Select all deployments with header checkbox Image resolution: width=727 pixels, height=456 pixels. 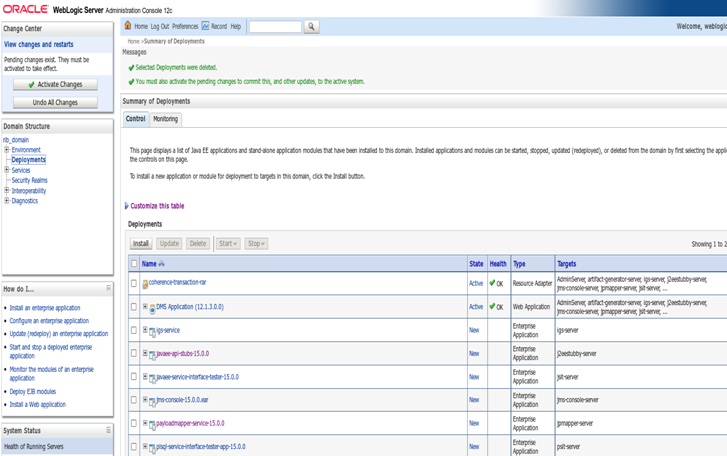(x=134, y=263)
